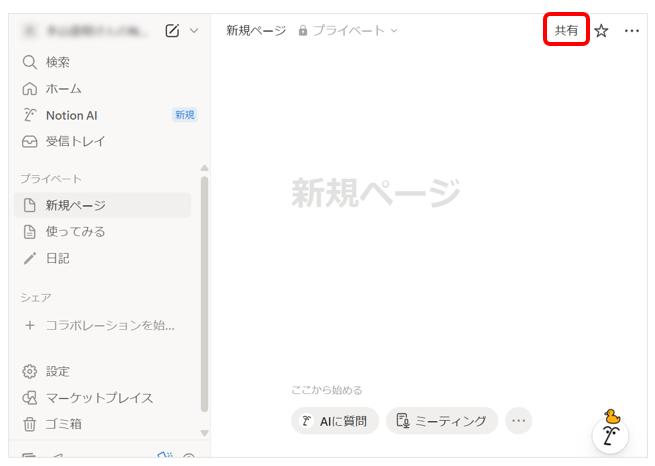The width and height of the screenshot is (655, 466).
Task: Click the magnifier search icon
Action: click(x=30, y=62)
